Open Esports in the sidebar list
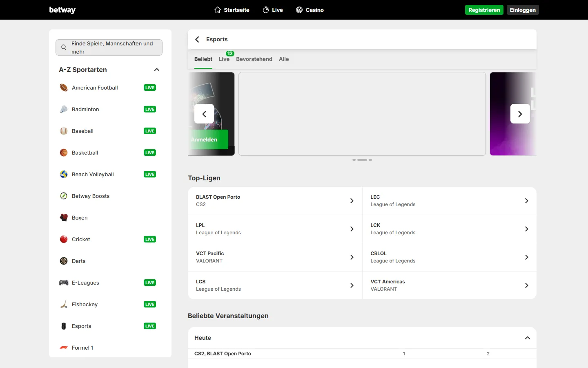The image size is (588, 368). [82, 326]
